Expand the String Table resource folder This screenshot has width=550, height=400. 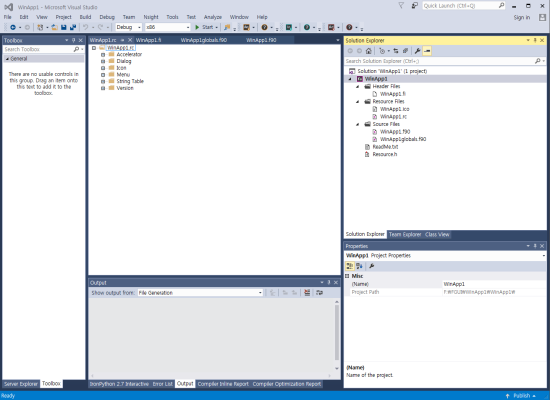103,81
